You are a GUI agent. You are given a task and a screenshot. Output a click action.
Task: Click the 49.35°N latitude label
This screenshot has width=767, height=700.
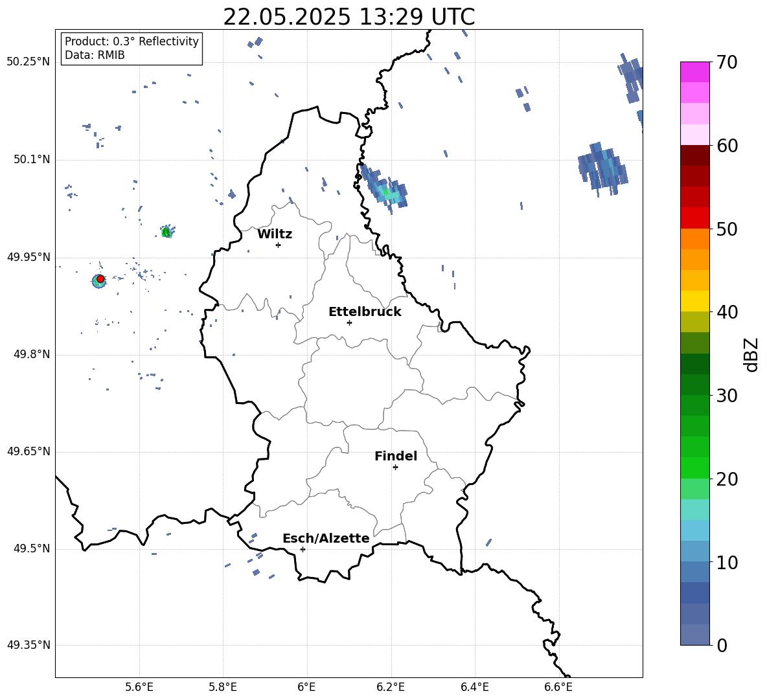tap(29, 645)
